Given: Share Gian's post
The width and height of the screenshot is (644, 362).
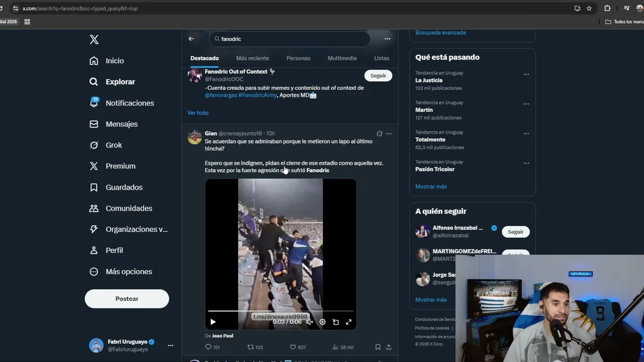Looking at the screenshot, I should click(389, 347).
